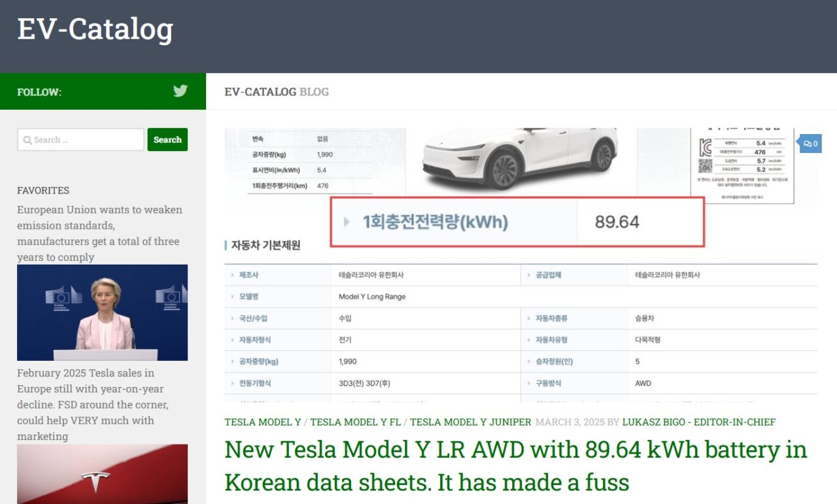Open the TESLA MODEL Y JUNIPER category

click(x=470, y=422)
